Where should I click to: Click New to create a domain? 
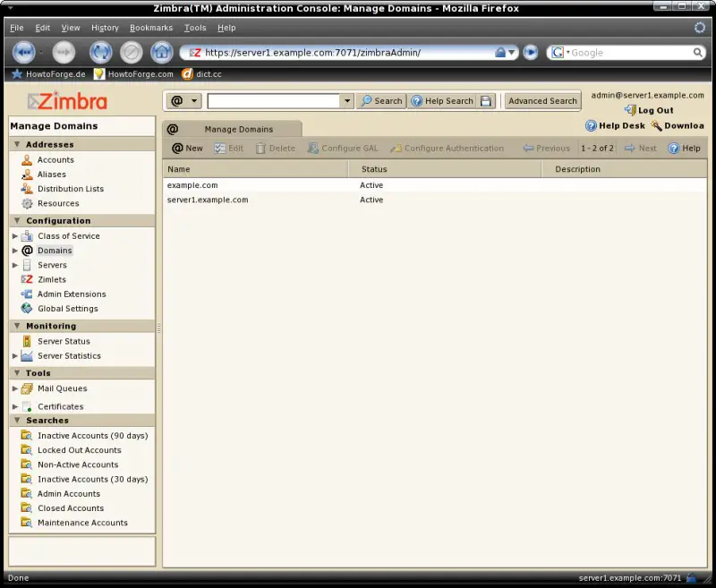coord(187,148)
